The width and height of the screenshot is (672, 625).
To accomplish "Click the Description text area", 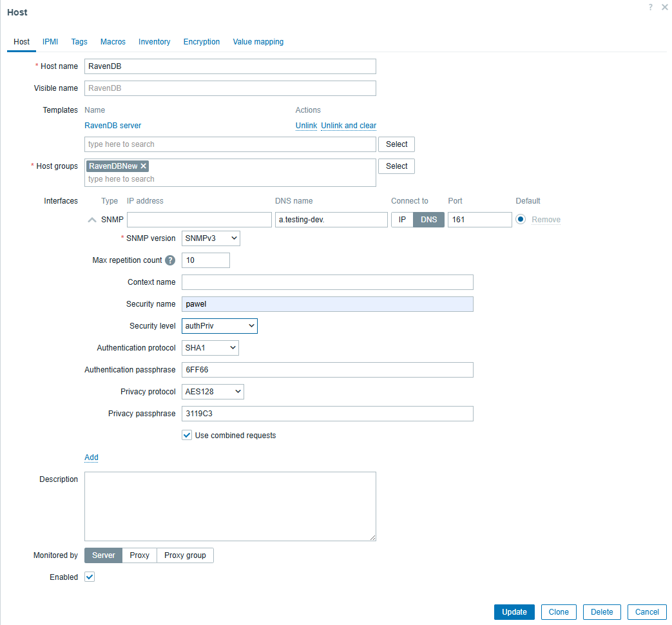I will (230, 506).
